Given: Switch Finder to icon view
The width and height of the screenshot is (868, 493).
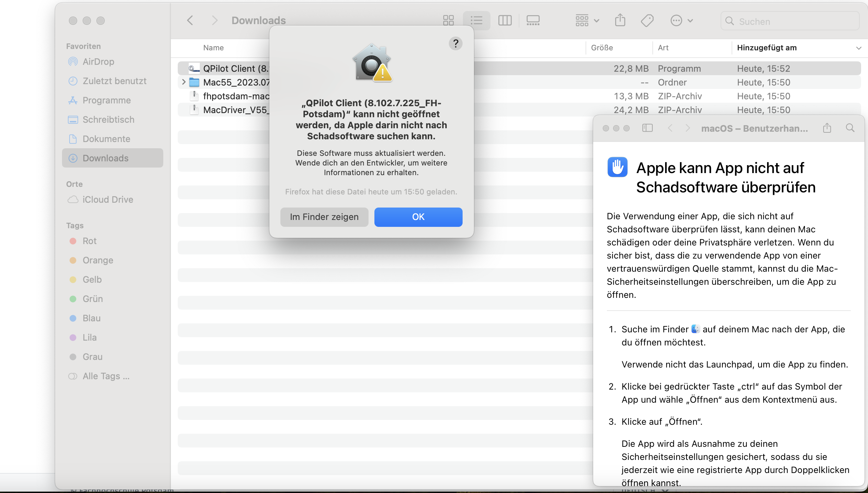Looking at the screenshot, I should 448,21.
